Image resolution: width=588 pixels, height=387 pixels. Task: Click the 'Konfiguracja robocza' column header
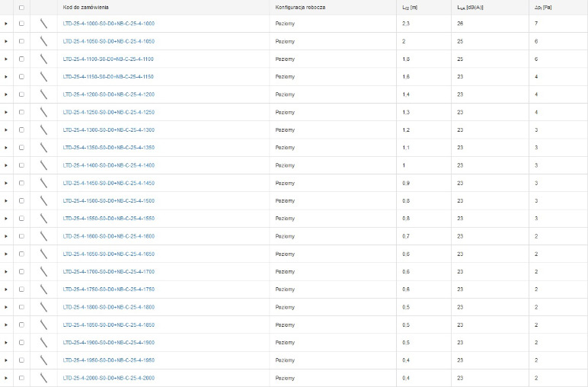point(300,8)
